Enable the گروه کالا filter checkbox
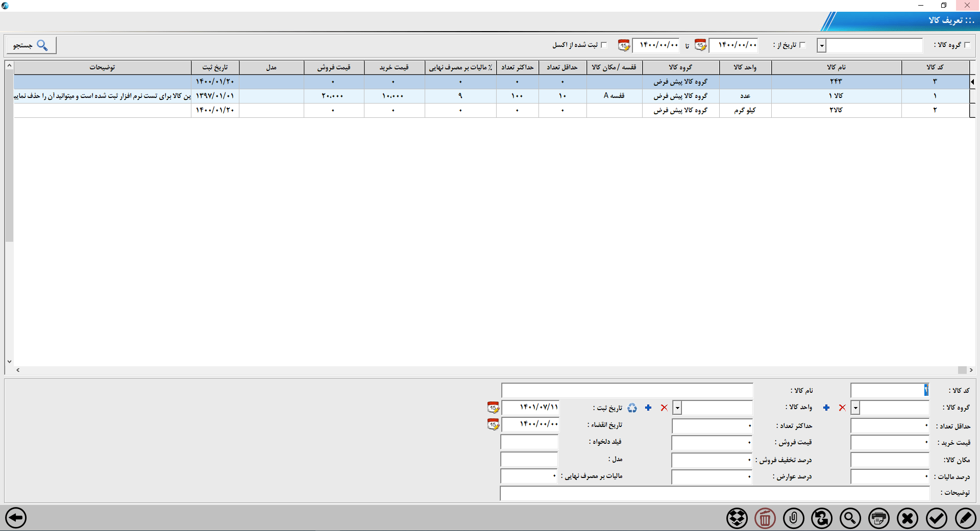Screen dimensions: 980x531 (x=967, y=45)
